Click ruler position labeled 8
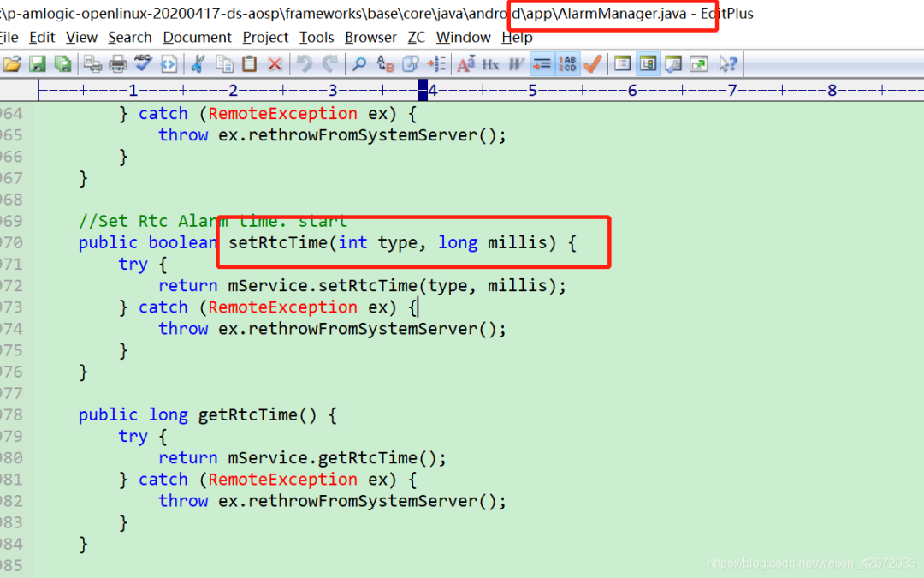Screen dimensions: 924x578 832,90
